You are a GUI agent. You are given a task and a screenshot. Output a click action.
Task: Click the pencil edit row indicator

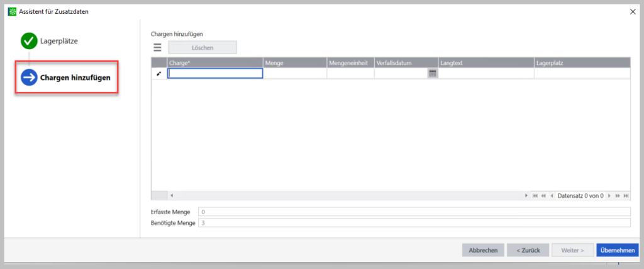(159, 74)
